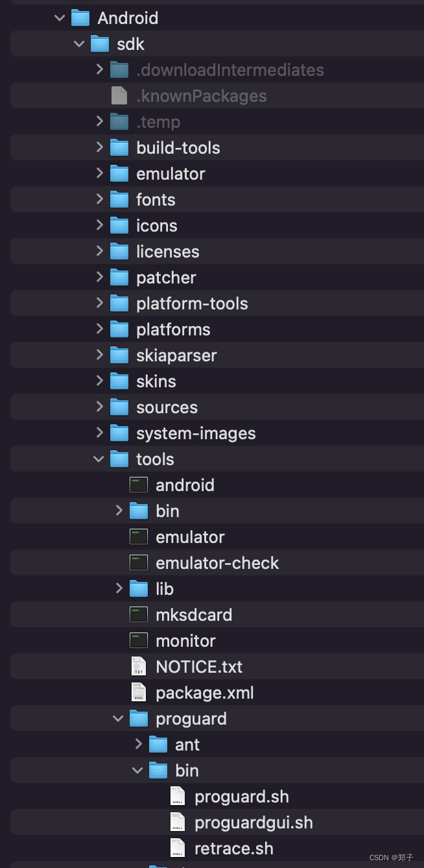
Task: Click the emulator terminal icon under tools
Action: (x=138, y=536)
